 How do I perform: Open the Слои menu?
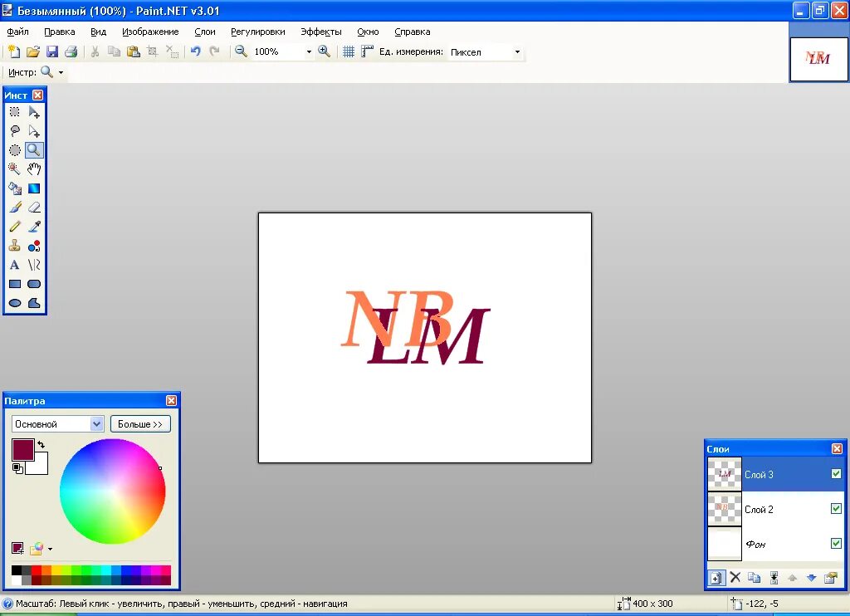pyautogui.click(x=205, y=32)
